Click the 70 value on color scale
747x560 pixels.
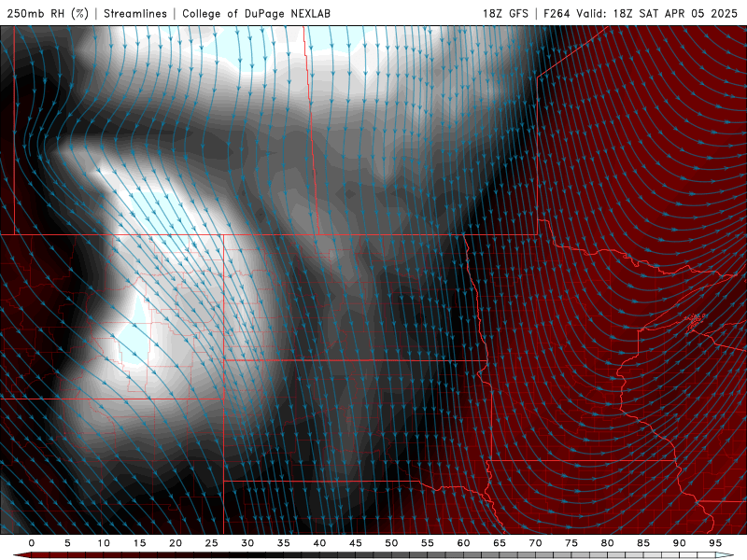click(x=535, y=543)
